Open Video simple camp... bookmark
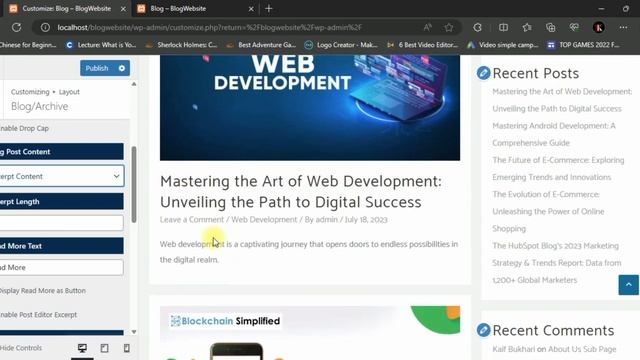The height and width of the screenshot is (360, 640). [x=503, y=45]
